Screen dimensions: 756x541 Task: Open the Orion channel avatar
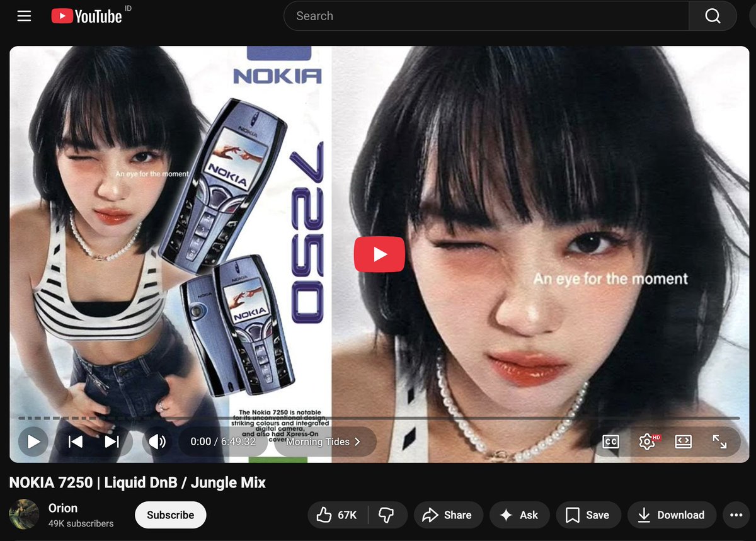click(24, 515)
